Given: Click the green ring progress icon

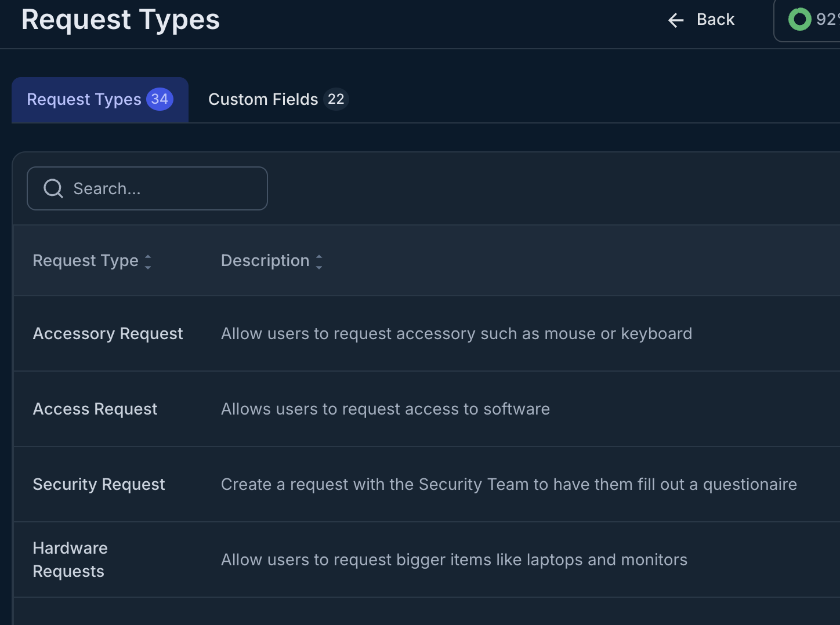Looking at the screenshot, I should (799, 19).
